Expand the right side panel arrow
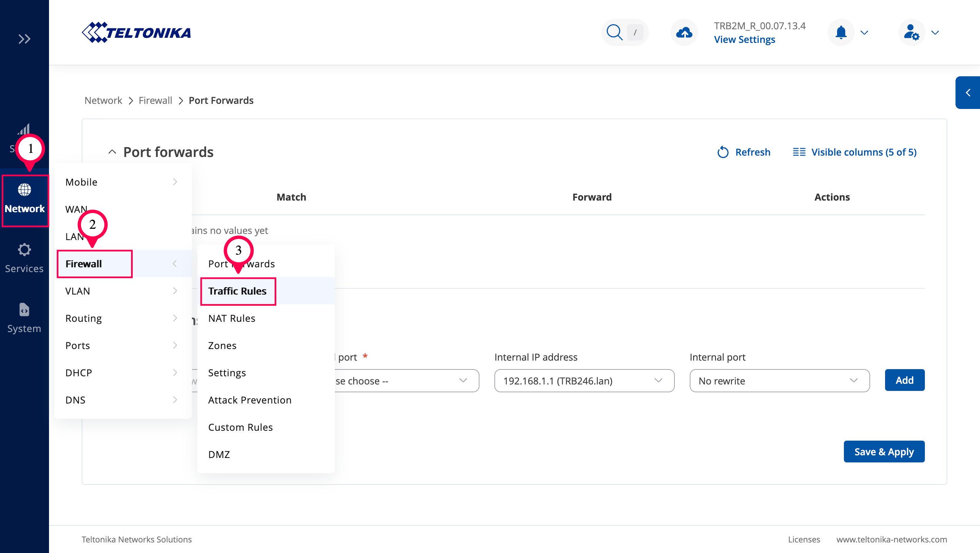Image resolution: width=980 pixels, height=553 pixels. (x=967, y=93)
